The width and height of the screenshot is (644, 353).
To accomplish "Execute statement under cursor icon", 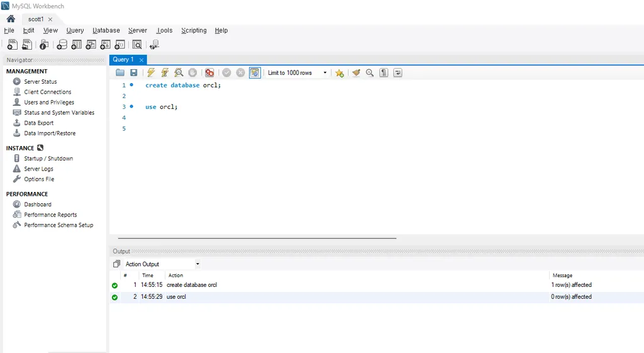I will click(x=165, y=73).
